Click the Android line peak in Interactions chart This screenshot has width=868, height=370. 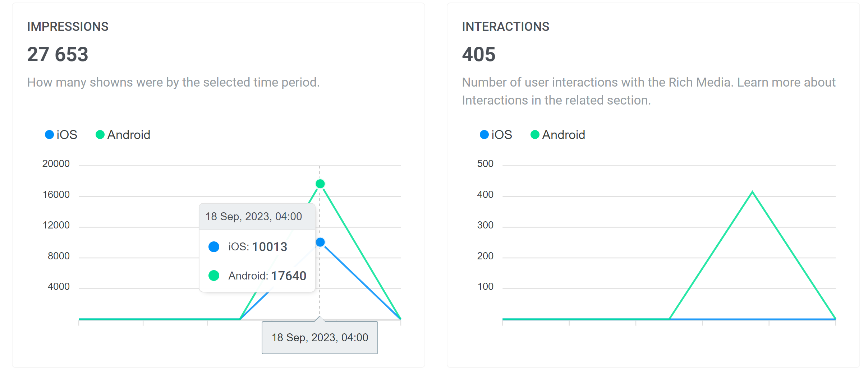click(752, 192)
